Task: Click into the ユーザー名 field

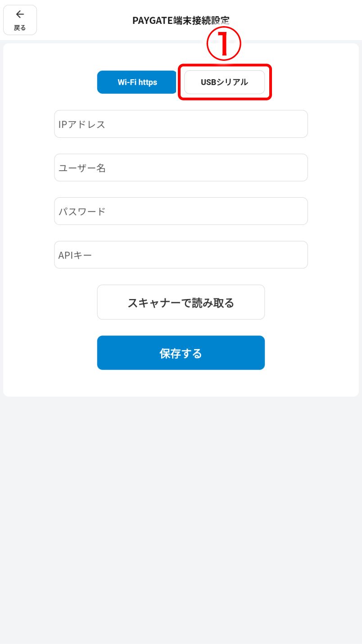Action: 181,168
